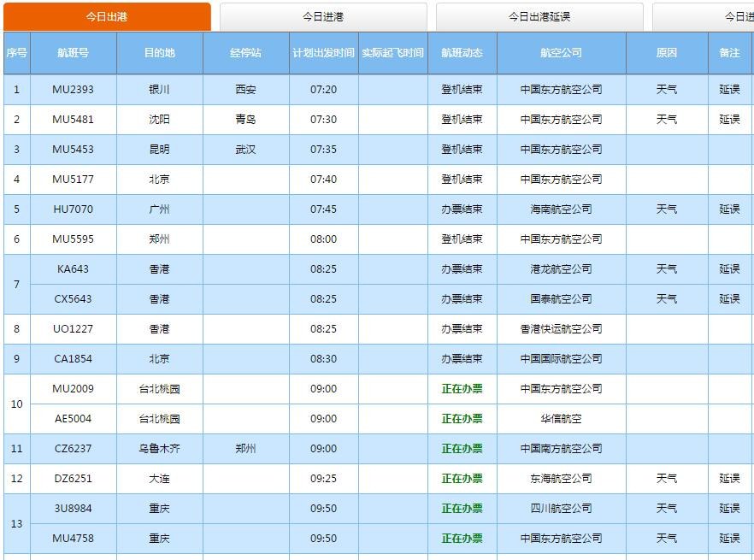Click airline 中国南方航空公司

[561, 448]
